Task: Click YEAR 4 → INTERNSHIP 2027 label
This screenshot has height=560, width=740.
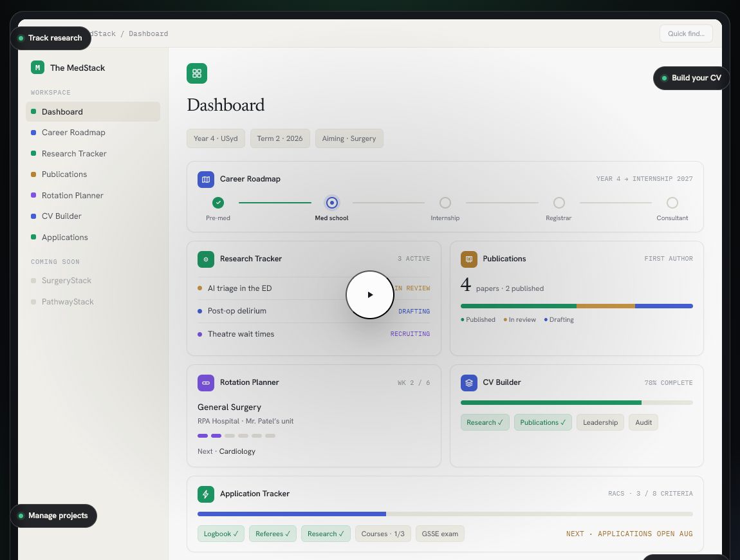Action: coord(644,179)
